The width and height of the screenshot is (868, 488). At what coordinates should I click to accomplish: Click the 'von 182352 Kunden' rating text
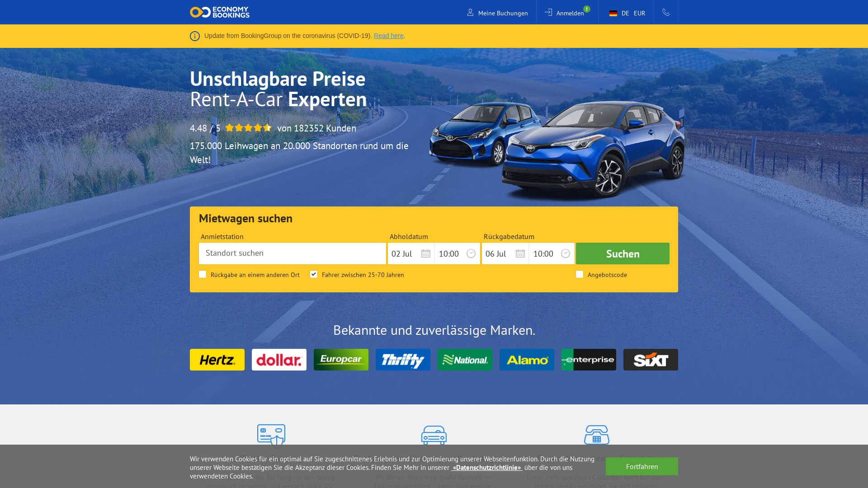316,128
